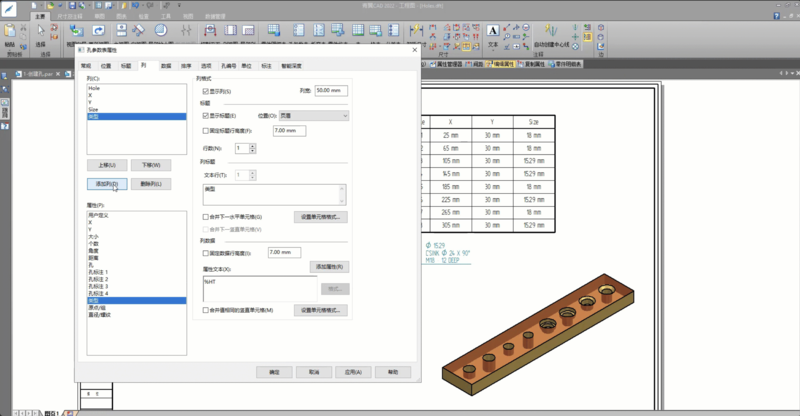The height and width of the screenshot is (416, 800).
Task: Open the 位置(O) dropdown showing 页眉
Action: (x=314, y=116)
